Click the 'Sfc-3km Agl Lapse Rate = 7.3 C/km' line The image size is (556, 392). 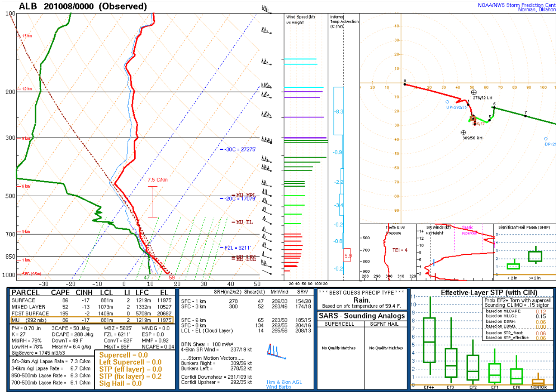coord(51,361)
